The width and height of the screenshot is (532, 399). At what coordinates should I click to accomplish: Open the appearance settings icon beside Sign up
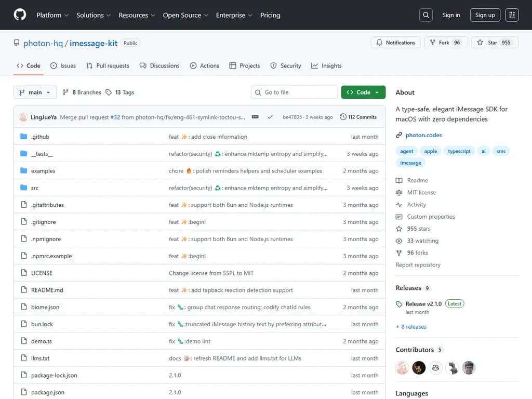[512, 15]
